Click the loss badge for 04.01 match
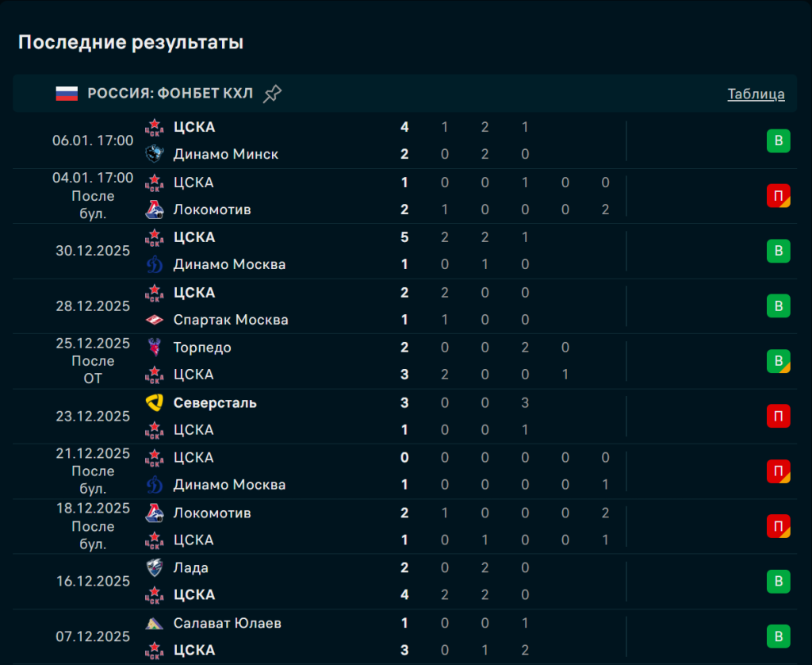The height and width of the screenshot is (665, 812). coord(778,196)
